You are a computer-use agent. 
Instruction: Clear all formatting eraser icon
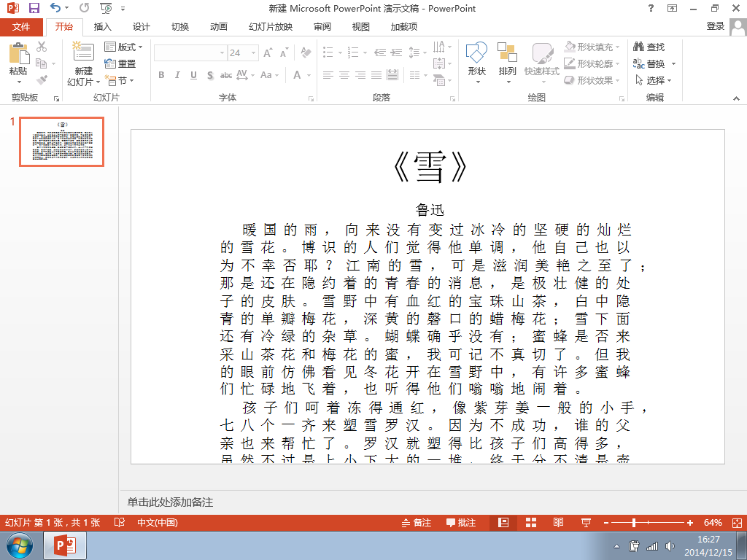point(306,52)
